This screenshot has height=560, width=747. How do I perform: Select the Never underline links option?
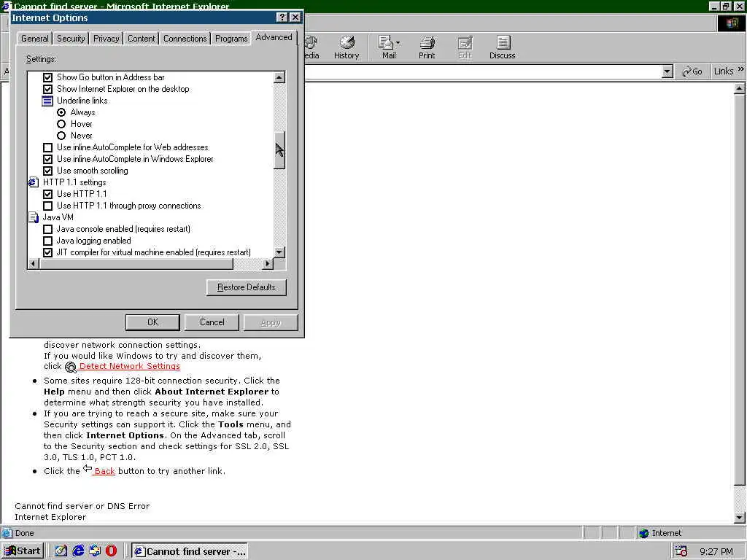tap(61, 136)
